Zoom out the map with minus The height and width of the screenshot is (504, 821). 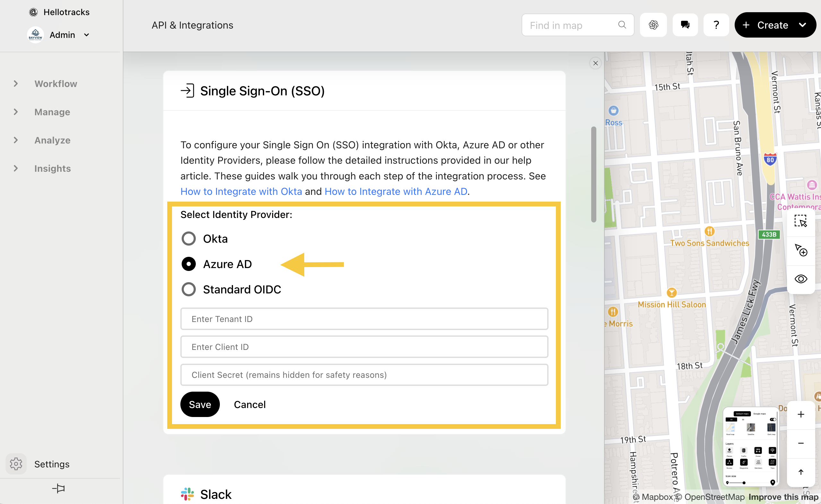coord(801,443)
